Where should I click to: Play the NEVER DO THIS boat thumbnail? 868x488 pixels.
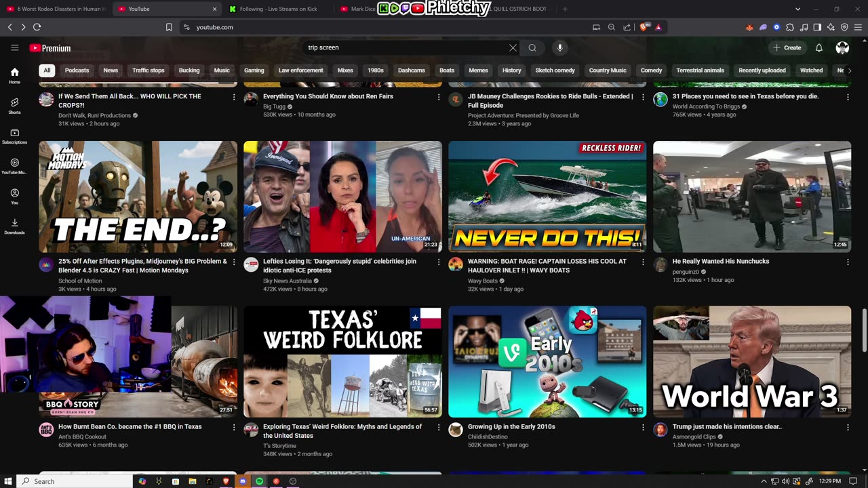[547, 197]
